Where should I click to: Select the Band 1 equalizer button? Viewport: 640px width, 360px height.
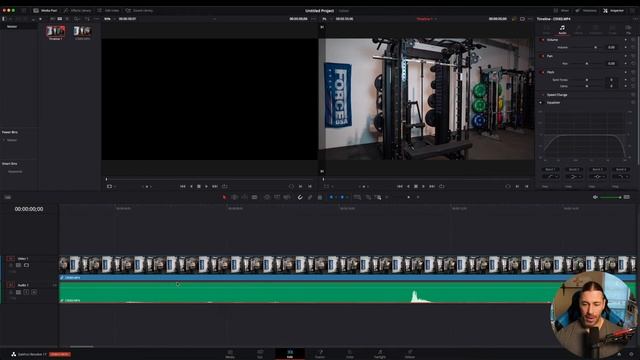coord(550,169)
